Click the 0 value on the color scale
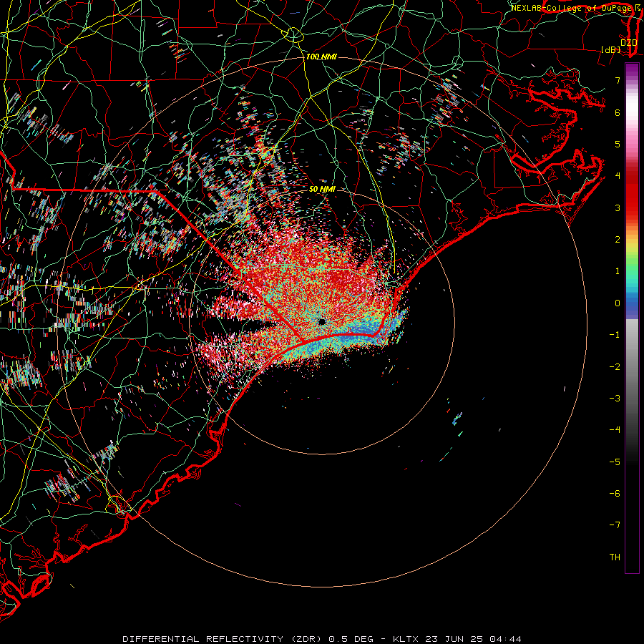Image resolution: width=644 pixels, height=644 pixels. 618,303
